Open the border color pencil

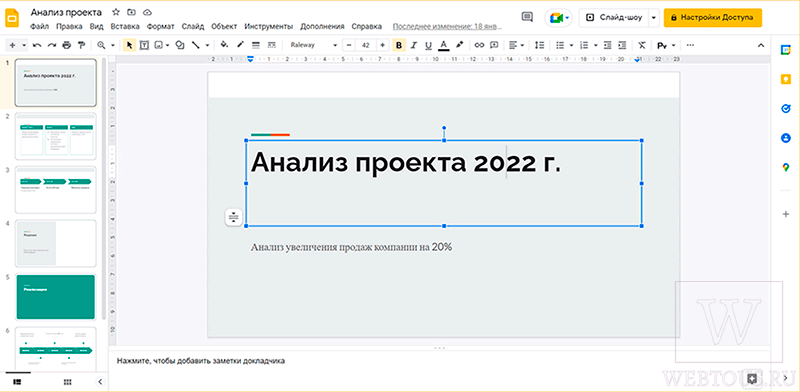coord(240,45)
